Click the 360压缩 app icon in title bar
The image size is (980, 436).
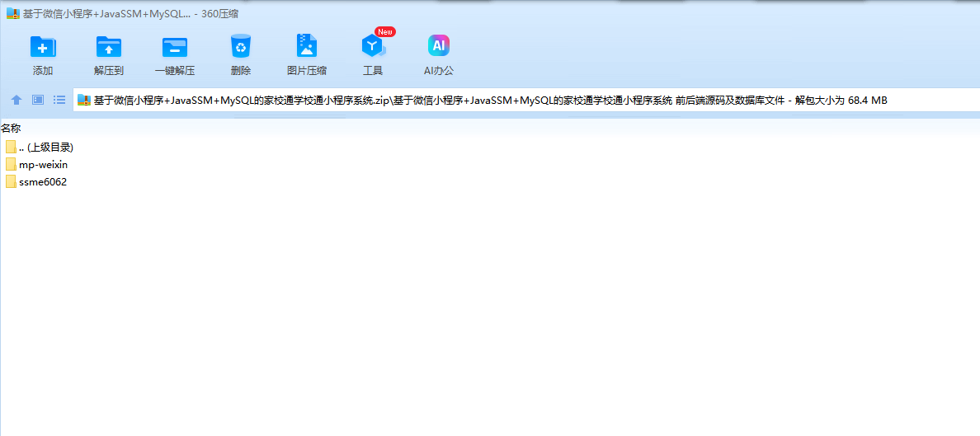12,14
